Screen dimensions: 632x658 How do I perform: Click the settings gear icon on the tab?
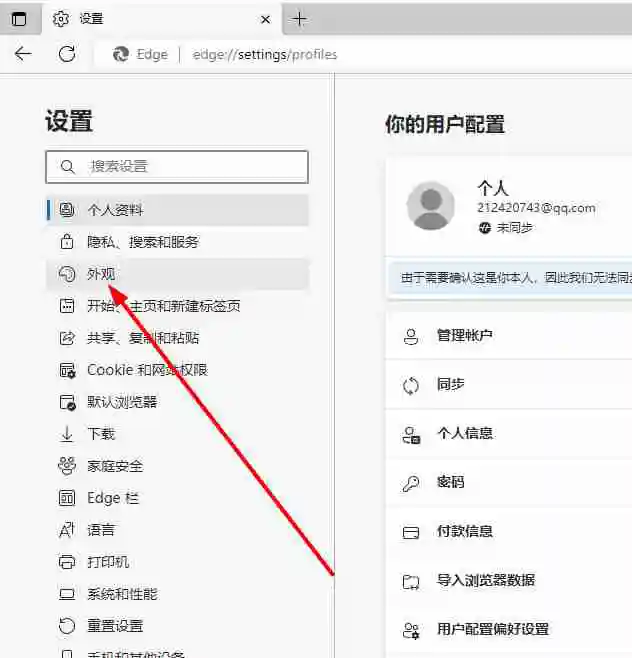(61, 19)
